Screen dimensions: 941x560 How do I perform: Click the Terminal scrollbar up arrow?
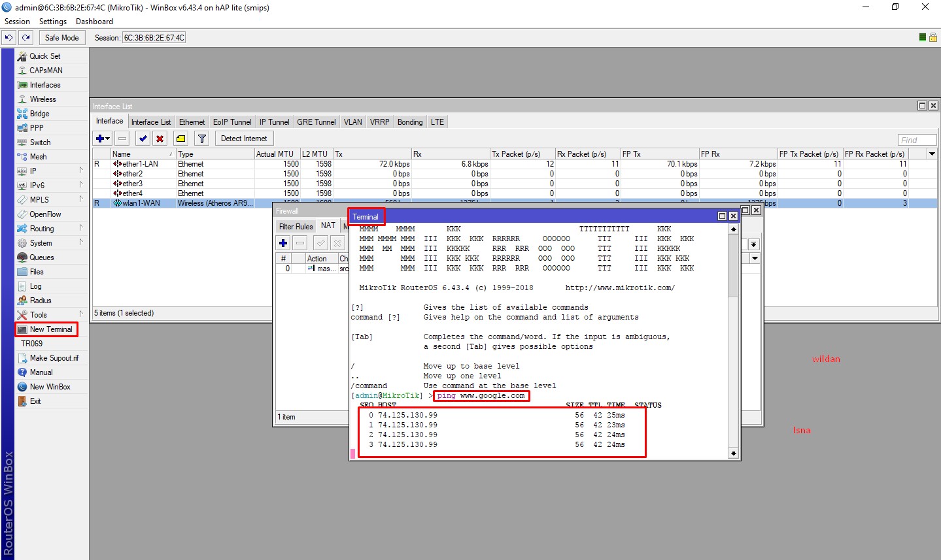click(733, 229)
